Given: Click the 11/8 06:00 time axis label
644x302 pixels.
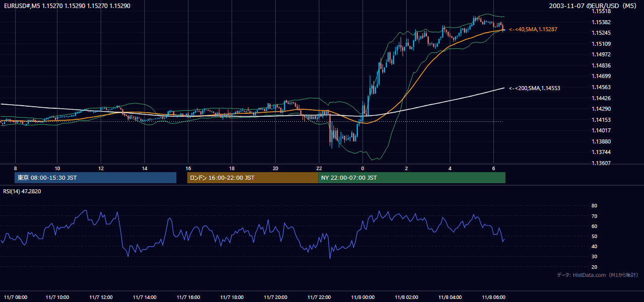Looking at the screenshot, I should tap(493, 297).
